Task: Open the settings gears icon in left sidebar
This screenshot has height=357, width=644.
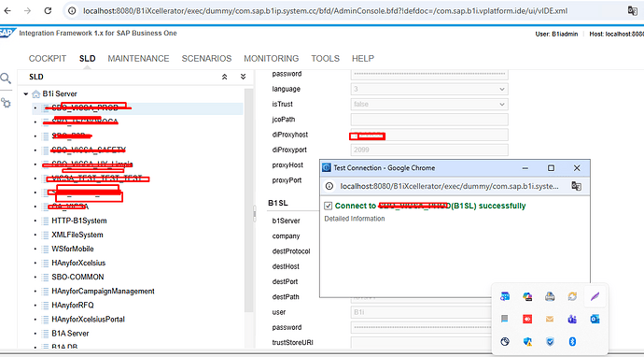Action: (6, 103)
